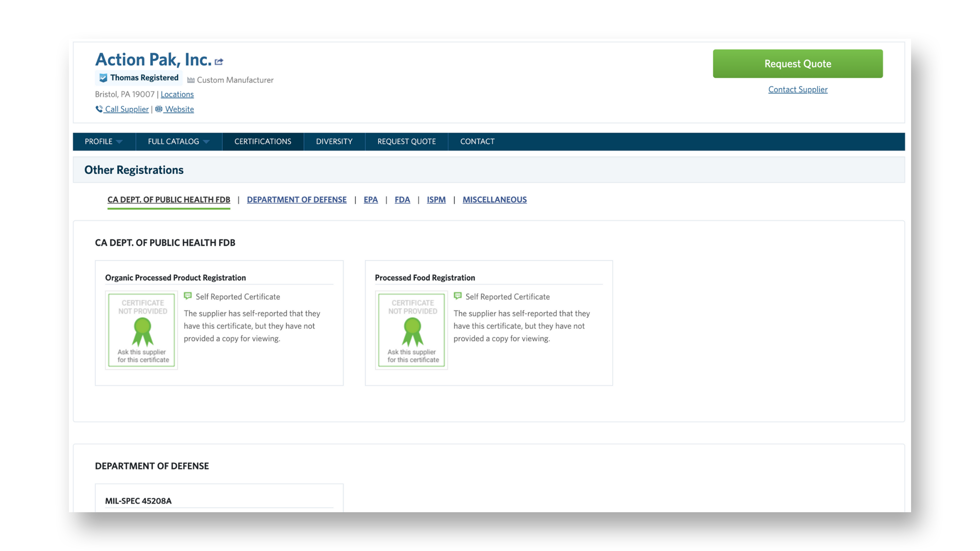Click the green Request Quote button
Viewport: 980px width, 551px height.
click(x=798, y=64)
